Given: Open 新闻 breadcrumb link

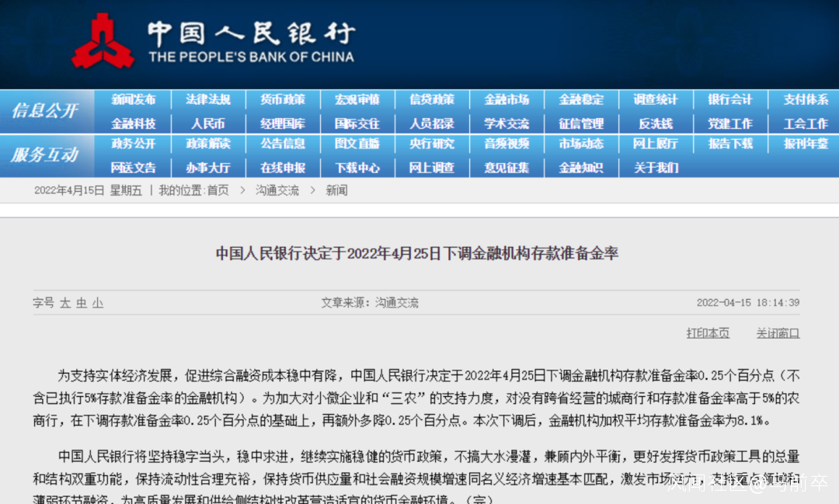Looking at the screenshot, I should click(x=336, y=190).
